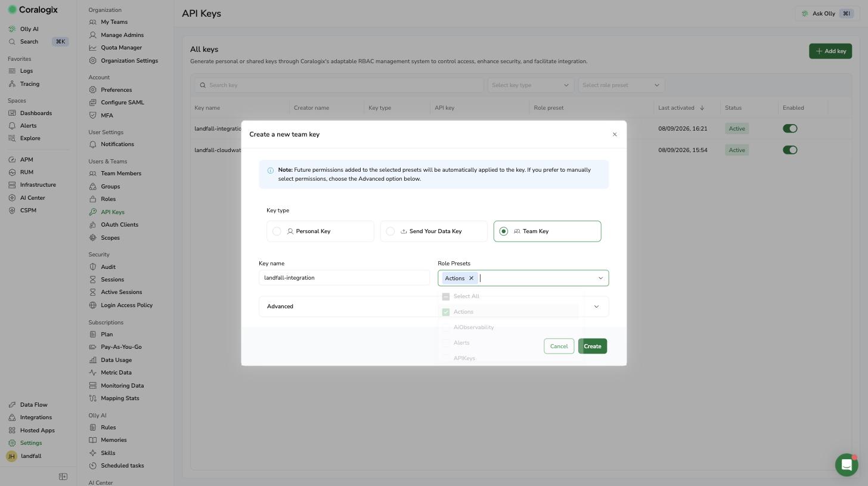The width and height of the screenshot is (868, 486).
Task: Open the Preferences account page
Action: (110, 90)
